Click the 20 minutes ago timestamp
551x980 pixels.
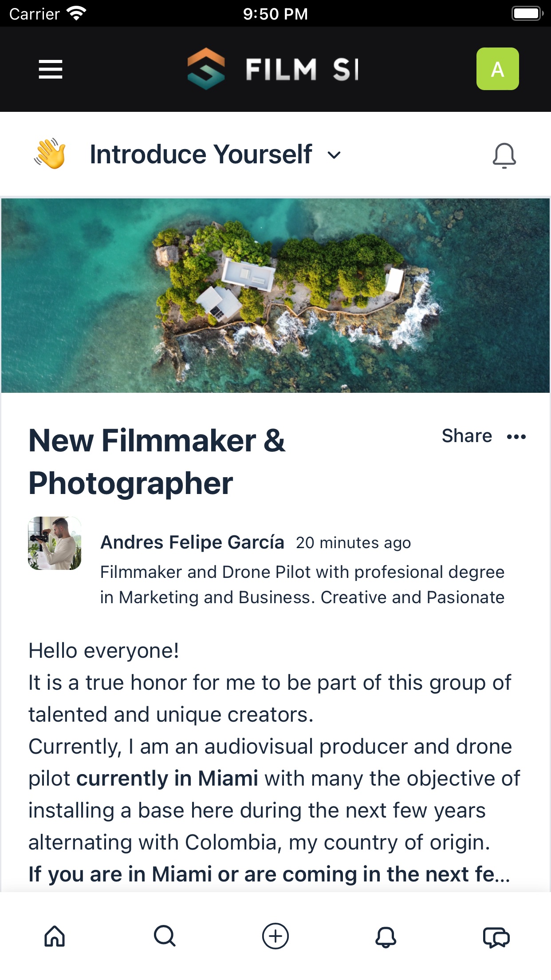coord(354,543)
